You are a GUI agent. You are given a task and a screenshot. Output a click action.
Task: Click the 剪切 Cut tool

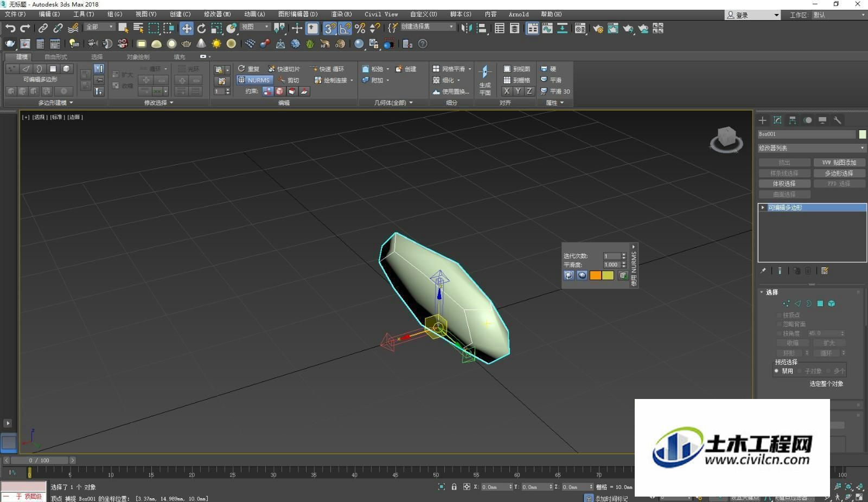point(289,80)
